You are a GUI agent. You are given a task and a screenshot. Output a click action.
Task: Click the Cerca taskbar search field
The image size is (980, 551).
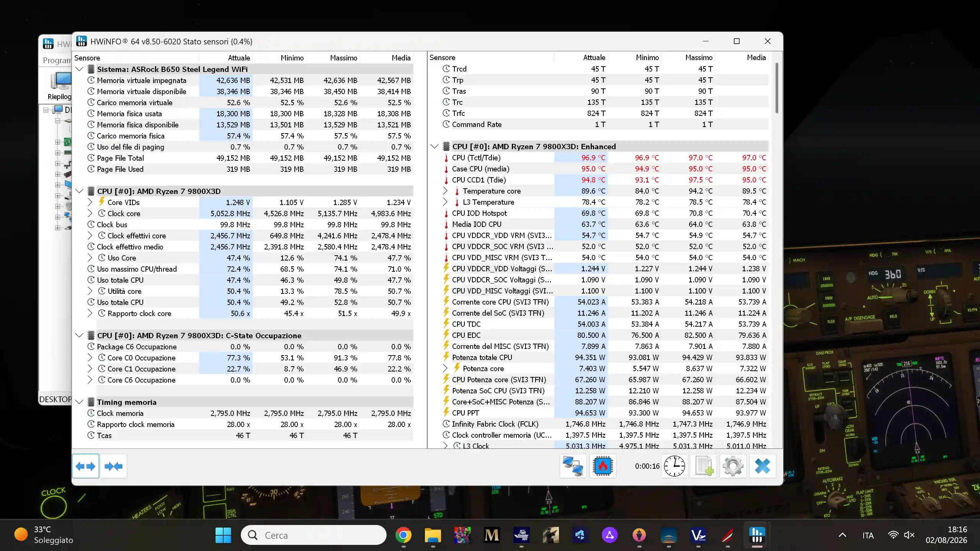pos(314,535)
